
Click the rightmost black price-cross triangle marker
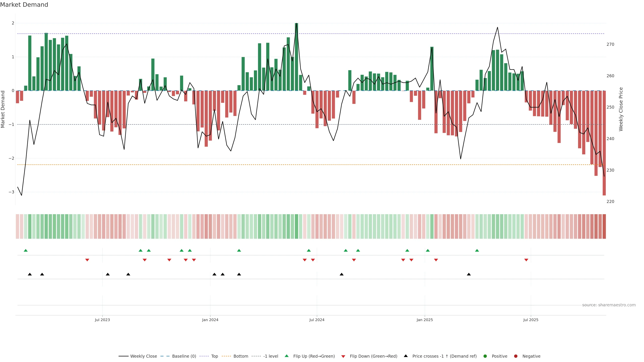coord(469,274)
